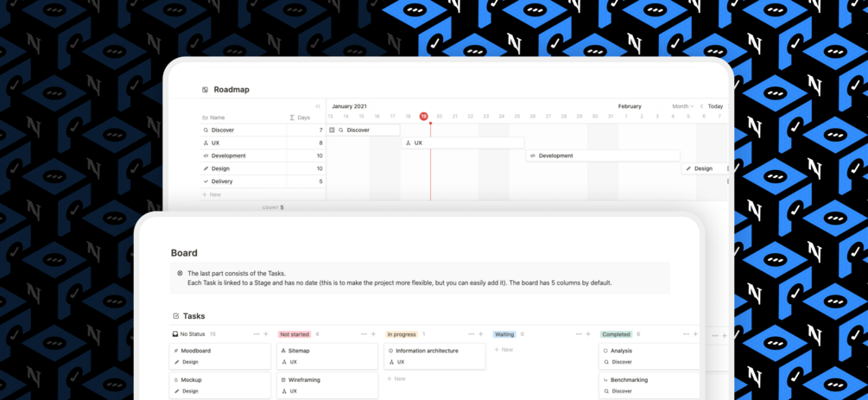The image size is (868, 400).
Task: Click the callout icon in Board description
Action: point(180,274)
